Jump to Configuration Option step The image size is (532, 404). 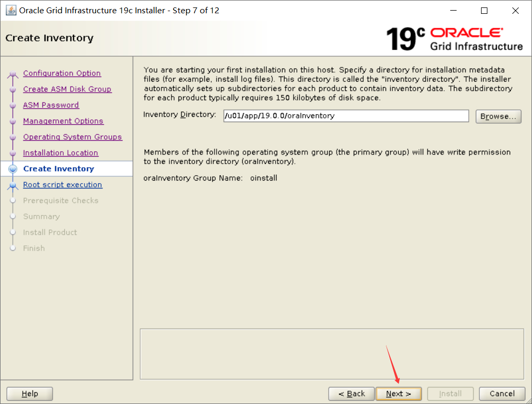(x=62, y=73)
